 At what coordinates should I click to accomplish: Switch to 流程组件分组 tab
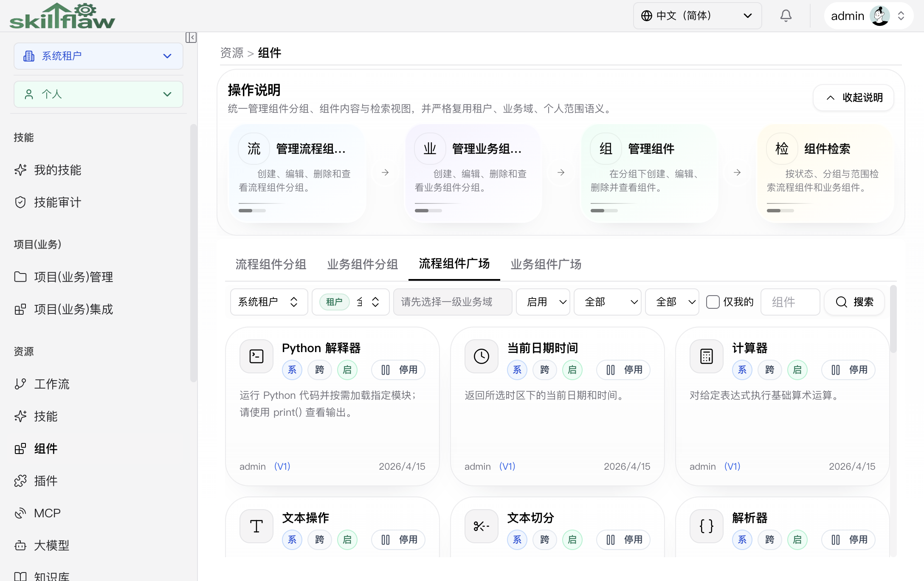click(271, 264)
